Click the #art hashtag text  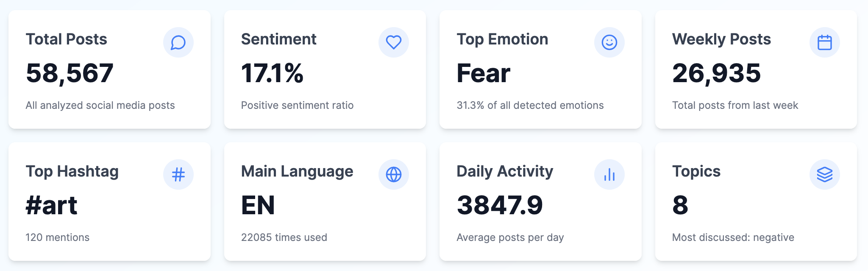pyautogui.click(x=52, y=205)
